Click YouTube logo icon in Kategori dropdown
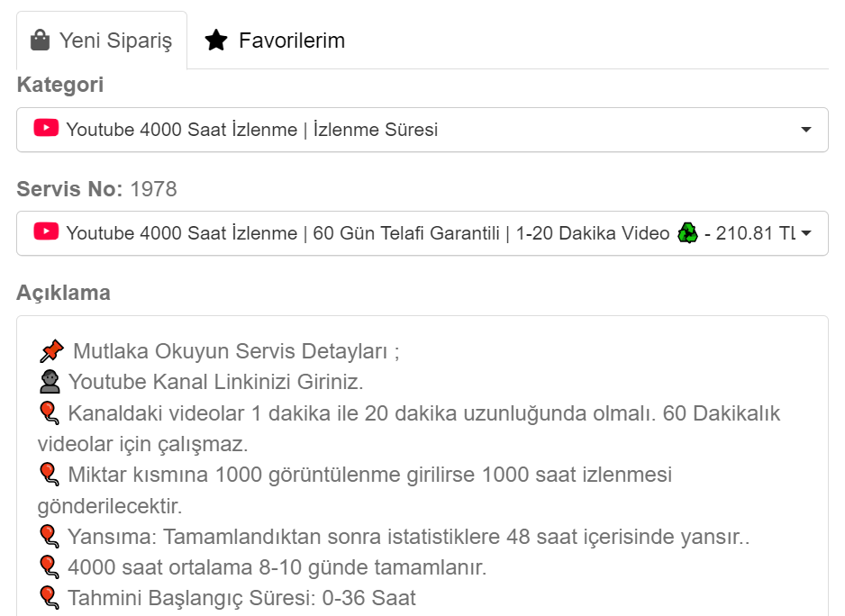 coord(46,128)
